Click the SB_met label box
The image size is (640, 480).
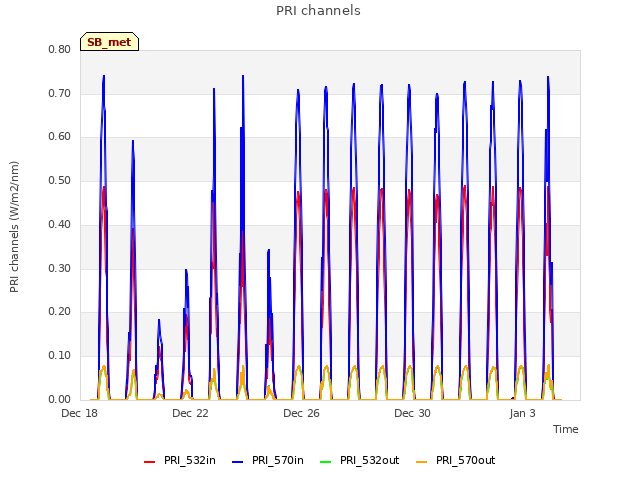tap(109, 42)
